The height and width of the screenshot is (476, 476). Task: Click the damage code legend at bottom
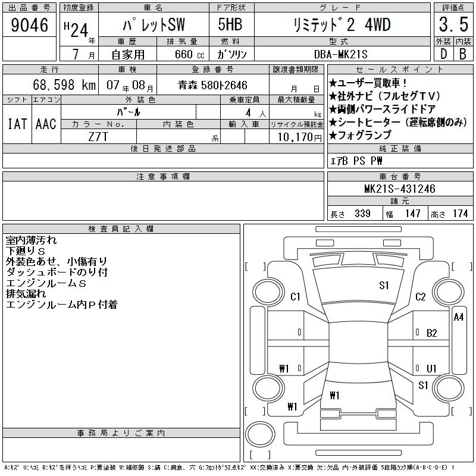[x=230, y=468]
